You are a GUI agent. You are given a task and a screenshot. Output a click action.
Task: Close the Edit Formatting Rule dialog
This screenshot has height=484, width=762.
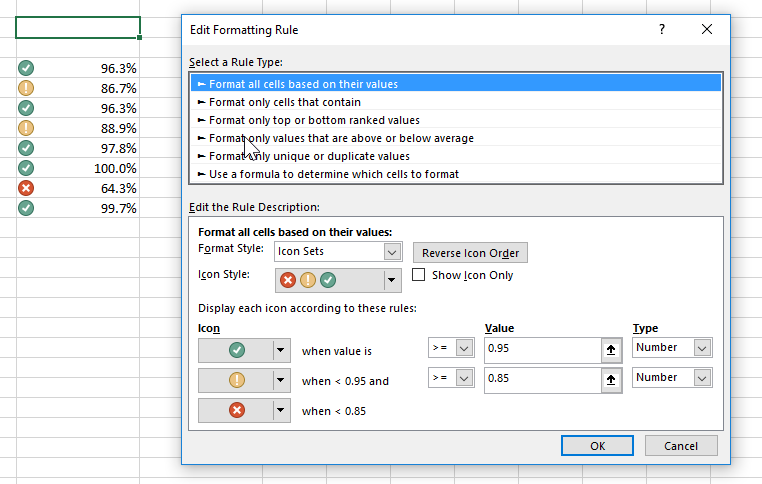[707, 29]
